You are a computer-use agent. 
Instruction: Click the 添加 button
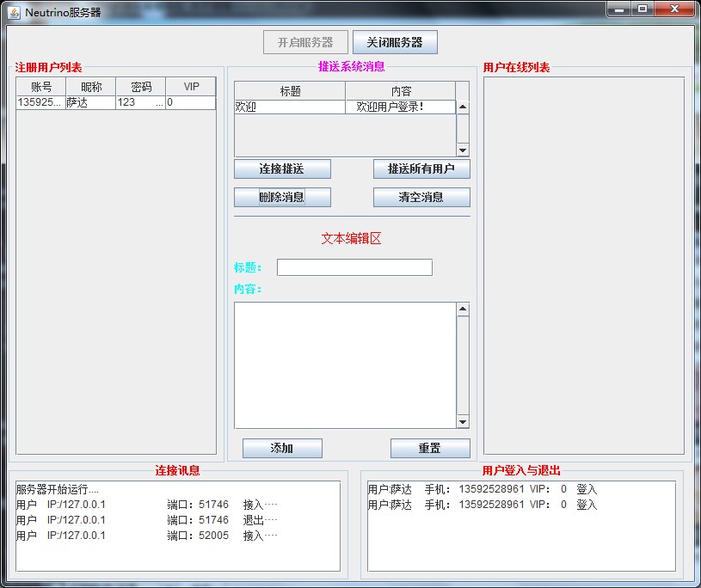(x=282, y=448)
